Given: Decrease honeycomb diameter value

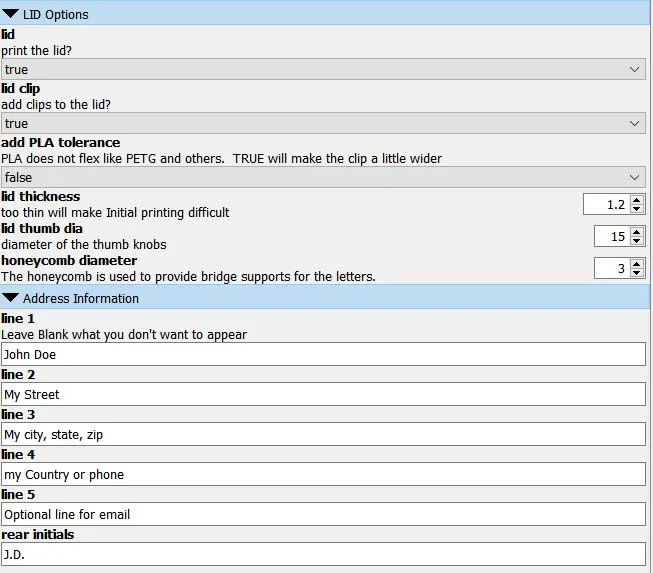Looking at the screenshot, I should pyautogui.click(x=637, y=273).
